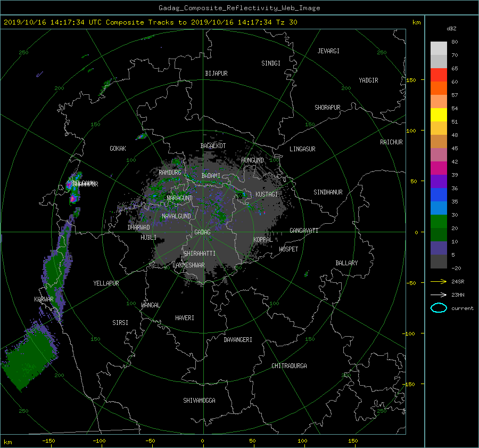Click the SHIVAMOGGA city label
The height and width of the screenshot is (448, 479).
coord(199,401)
